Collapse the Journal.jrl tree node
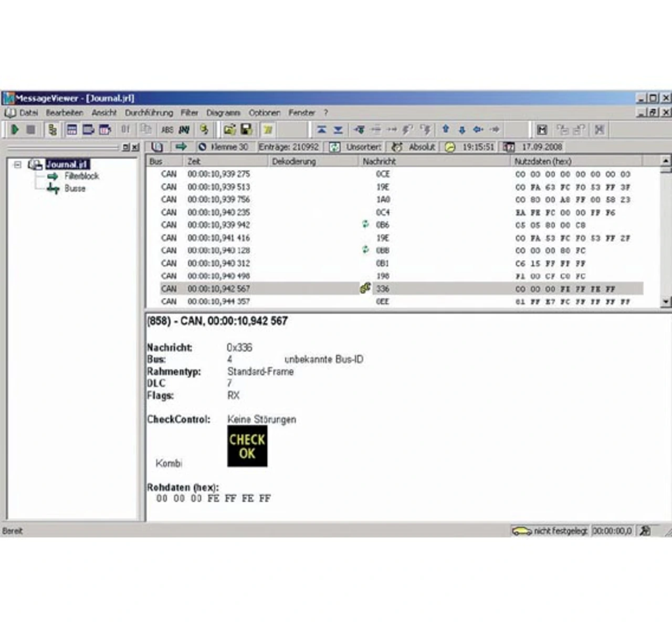Viewport: 672px width, 625px height. (17, 164)
